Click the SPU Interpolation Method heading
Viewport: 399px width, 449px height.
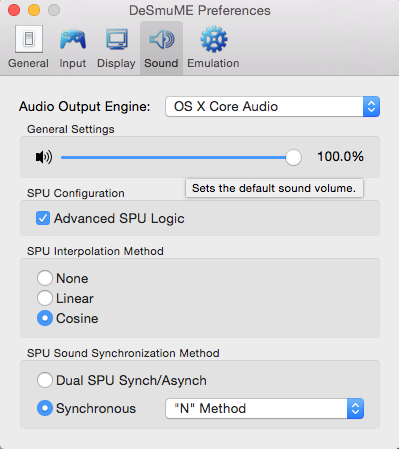pyautogui.click(x=95, y=251)
